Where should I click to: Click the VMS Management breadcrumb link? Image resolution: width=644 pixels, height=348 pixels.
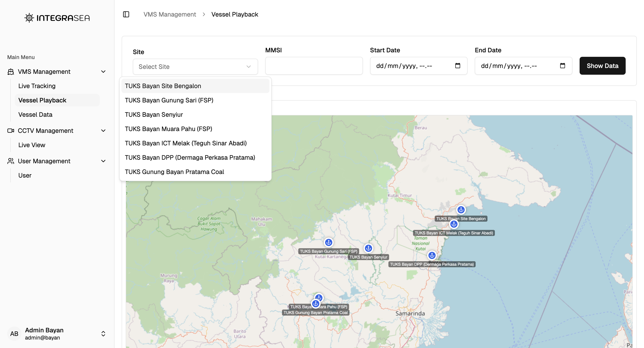pos(169,14)
